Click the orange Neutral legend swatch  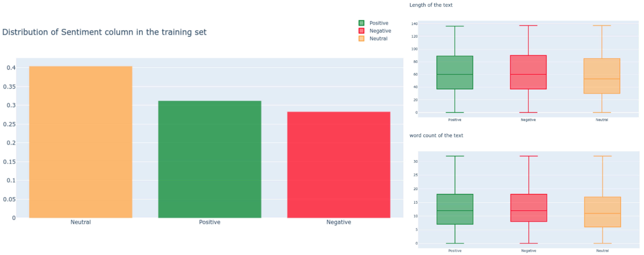[x=361, y=38]
